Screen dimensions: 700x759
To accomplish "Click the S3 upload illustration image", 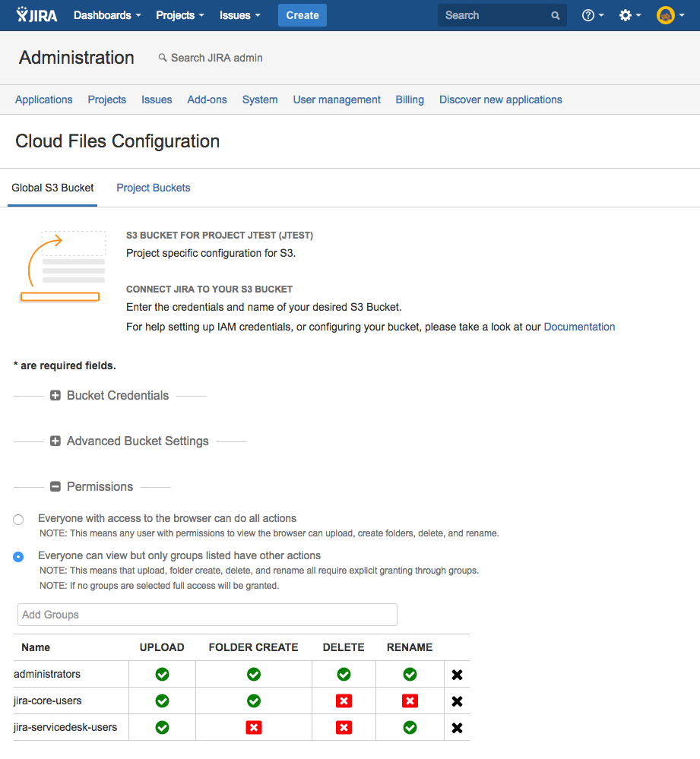I will [x=62, y=267].
